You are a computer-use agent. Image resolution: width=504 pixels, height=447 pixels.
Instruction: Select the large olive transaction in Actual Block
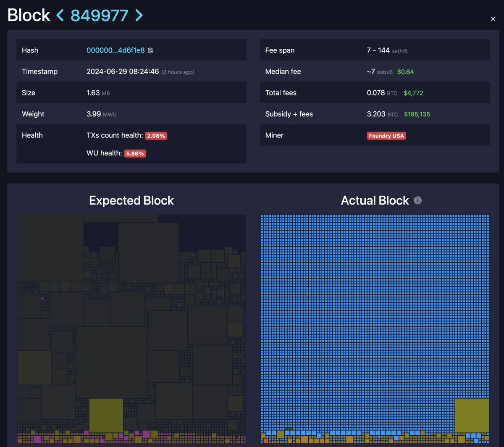472,415
